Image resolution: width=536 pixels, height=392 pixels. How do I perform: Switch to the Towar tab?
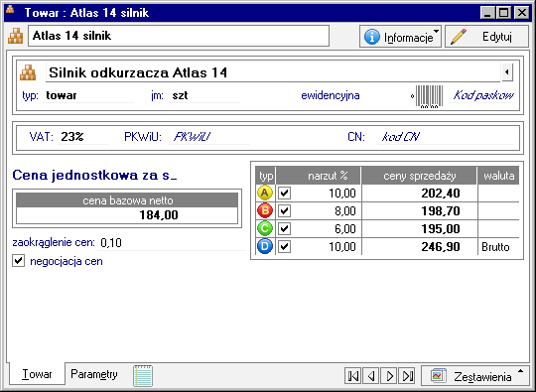coord(37,374)
